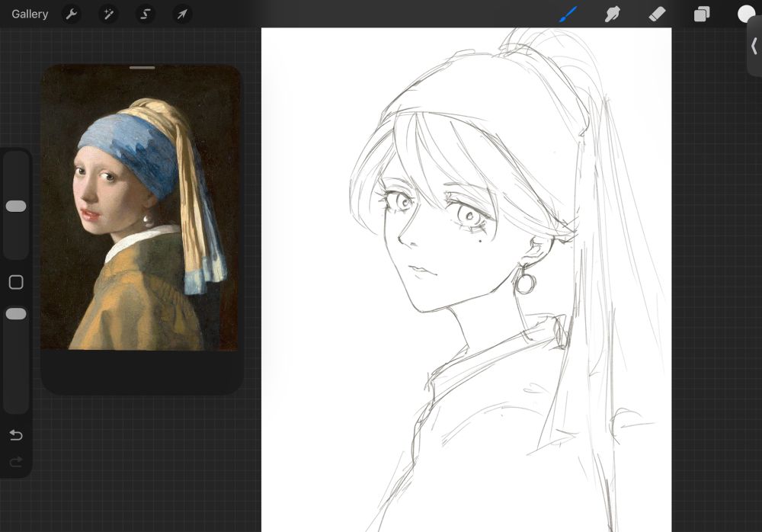Click the brush opacity slider handle
The width and height of the screenshot is (762, 532).
click(x=16, y=314)
